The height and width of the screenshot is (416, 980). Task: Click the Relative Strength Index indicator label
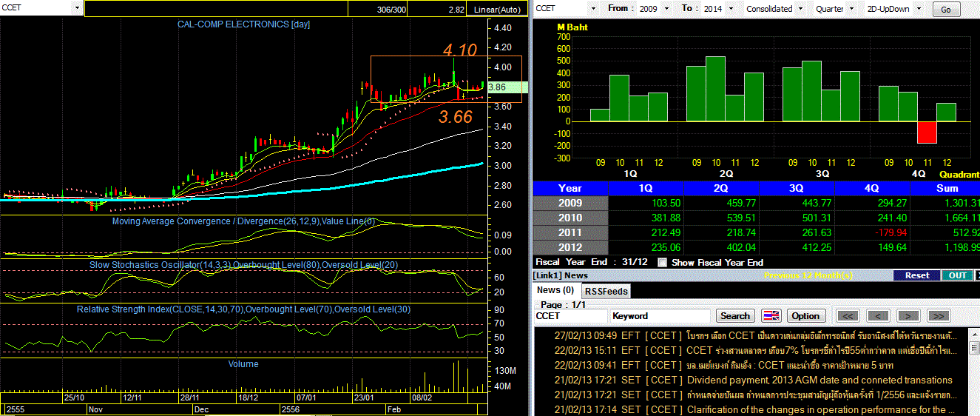pyautogui.click(x=243, y=309)
